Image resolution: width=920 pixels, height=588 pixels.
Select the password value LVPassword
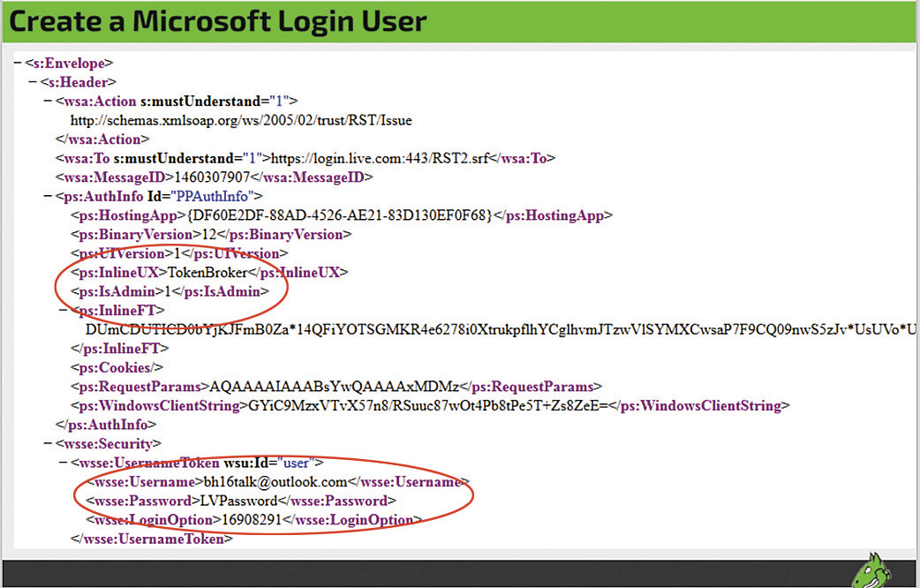(x=238, y=501)
